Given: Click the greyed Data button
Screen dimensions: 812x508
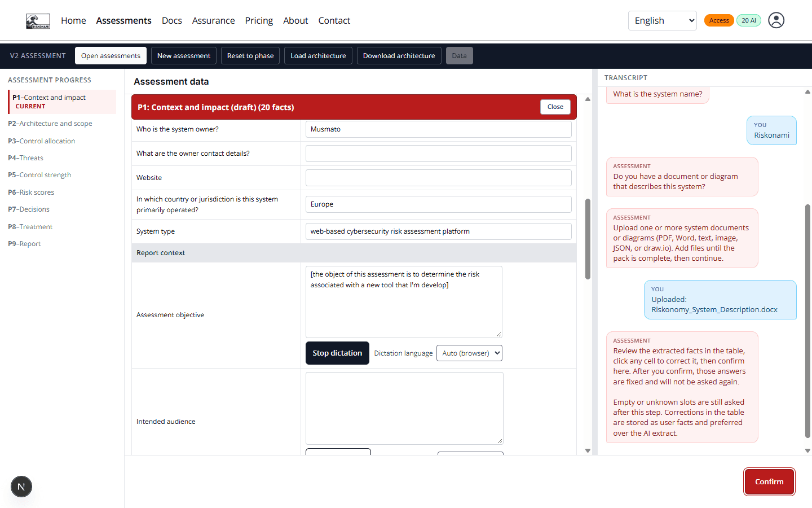Looking at the screenshot, I should click(460, 56).
